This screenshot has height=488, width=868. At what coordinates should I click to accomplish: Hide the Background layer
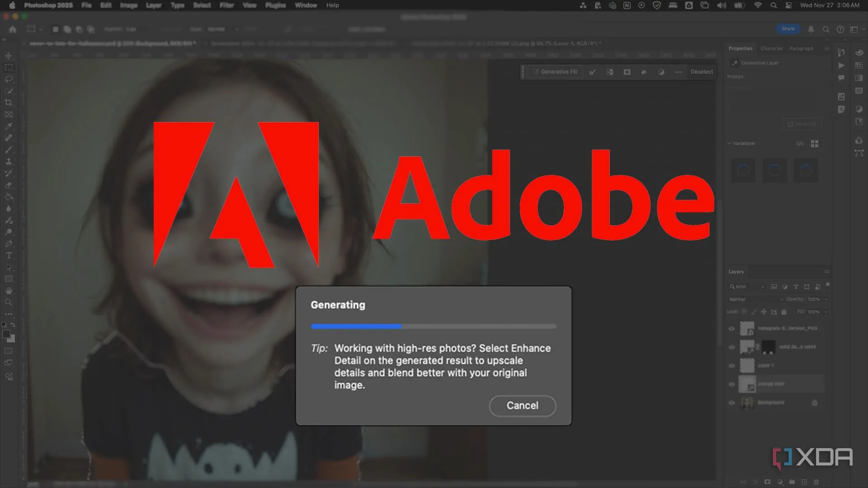pos(731,403)
